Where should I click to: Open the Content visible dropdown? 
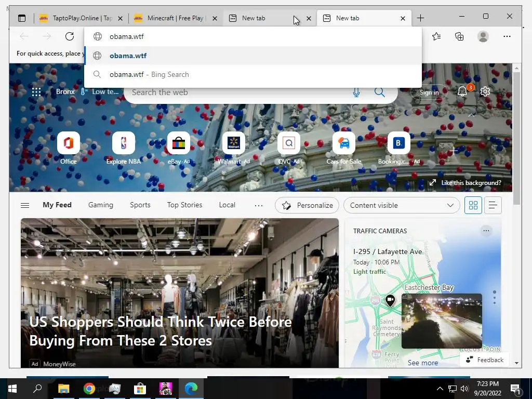402,205
